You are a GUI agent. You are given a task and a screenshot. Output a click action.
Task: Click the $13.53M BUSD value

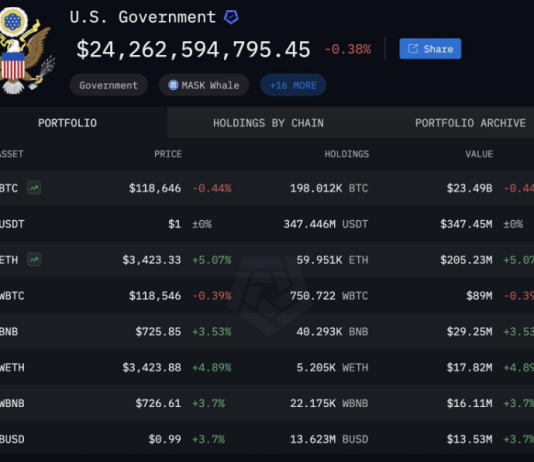(x=470, y=439)
